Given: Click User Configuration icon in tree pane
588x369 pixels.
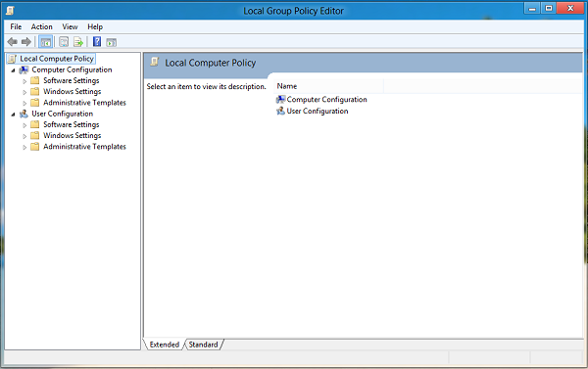Looking at the screenshot, I should pos(24,114).
